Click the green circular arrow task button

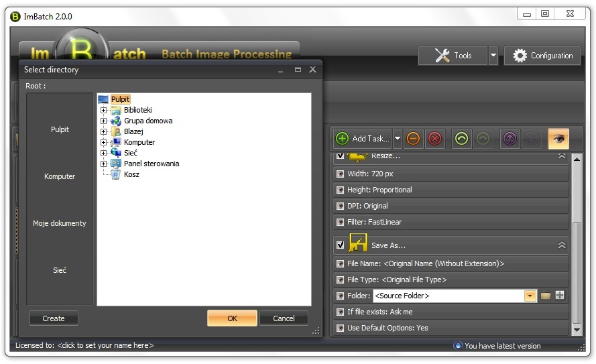click(x=461, y=139)
